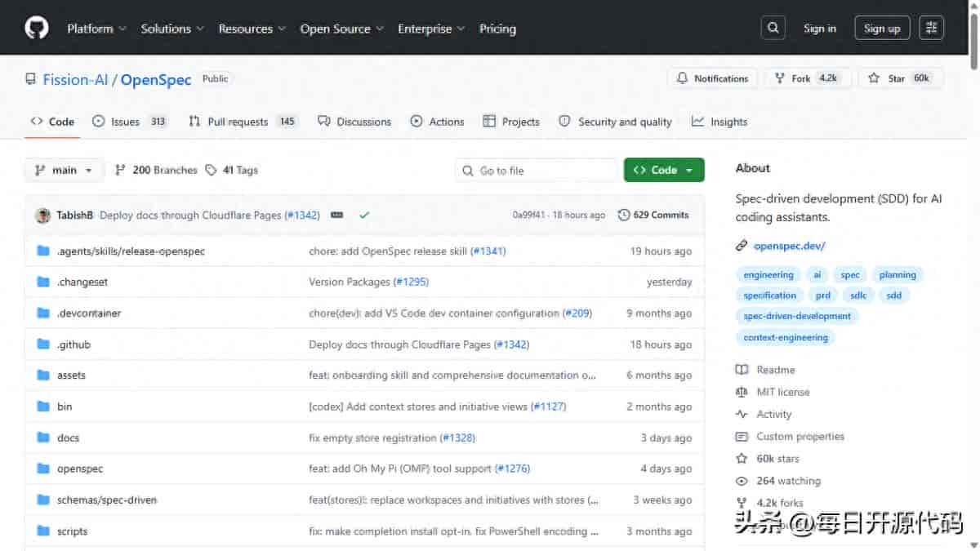This screenshot has width=980, height=551.
Task: Switch to the Actions tab
Action: coord(437,122)
